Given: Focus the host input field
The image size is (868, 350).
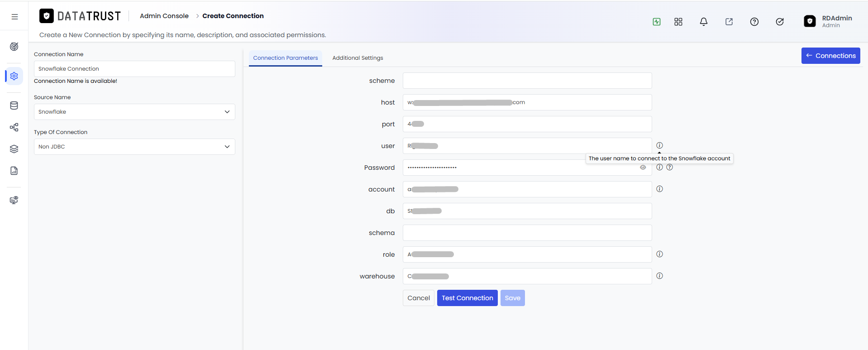Looking at the screenshot, I should click(x=527, y=102).
